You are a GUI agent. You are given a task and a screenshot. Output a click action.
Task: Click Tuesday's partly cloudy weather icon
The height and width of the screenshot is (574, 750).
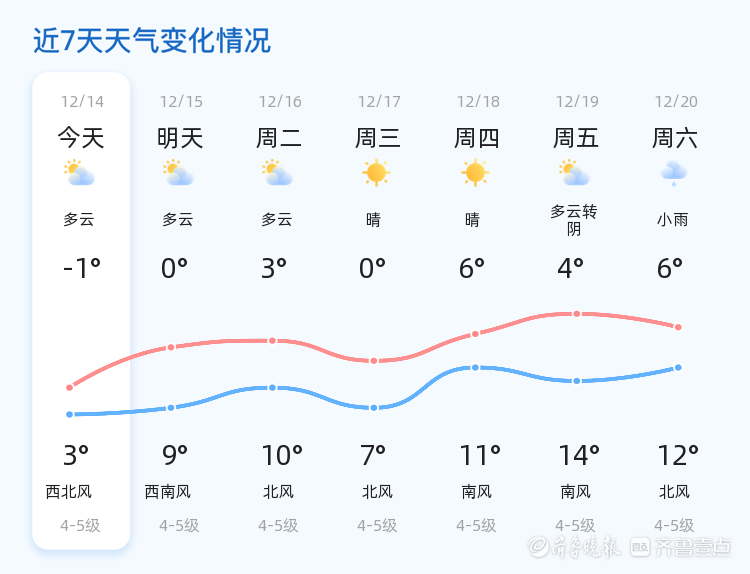277,173
